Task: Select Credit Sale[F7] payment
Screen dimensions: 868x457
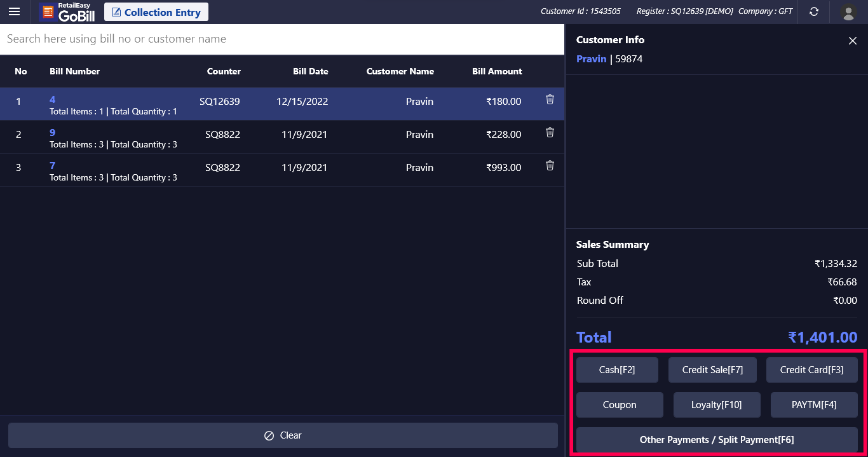Action: pos(712,370)
